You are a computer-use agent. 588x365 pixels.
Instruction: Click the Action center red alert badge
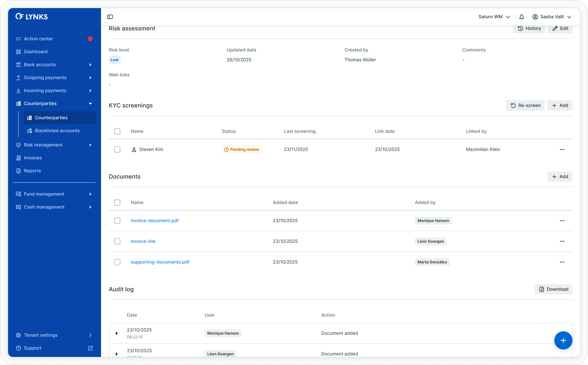tap(90, 39)
